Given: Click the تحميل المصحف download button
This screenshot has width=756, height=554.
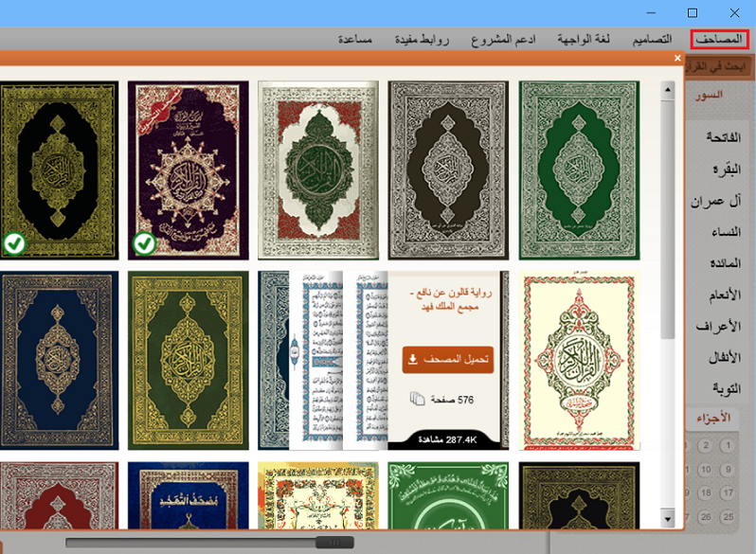Looking at the screenshot, I should (448, 360).
